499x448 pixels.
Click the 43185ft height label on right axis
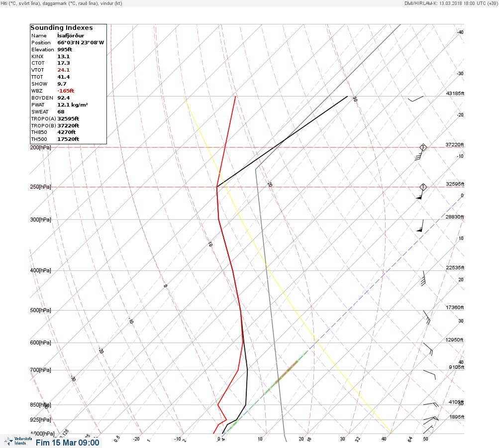click(455, 93)
